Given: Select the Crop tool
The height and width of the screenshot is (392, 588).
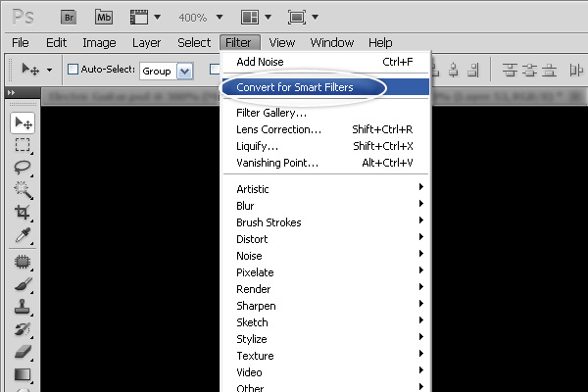Looking at the screenshot, I should (23, 213).
